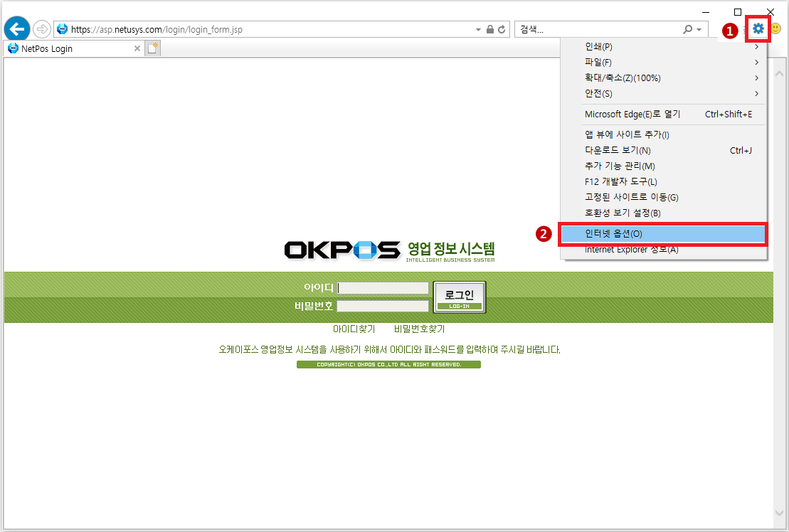Click the Forward navigation arrow

coord(42,29)
